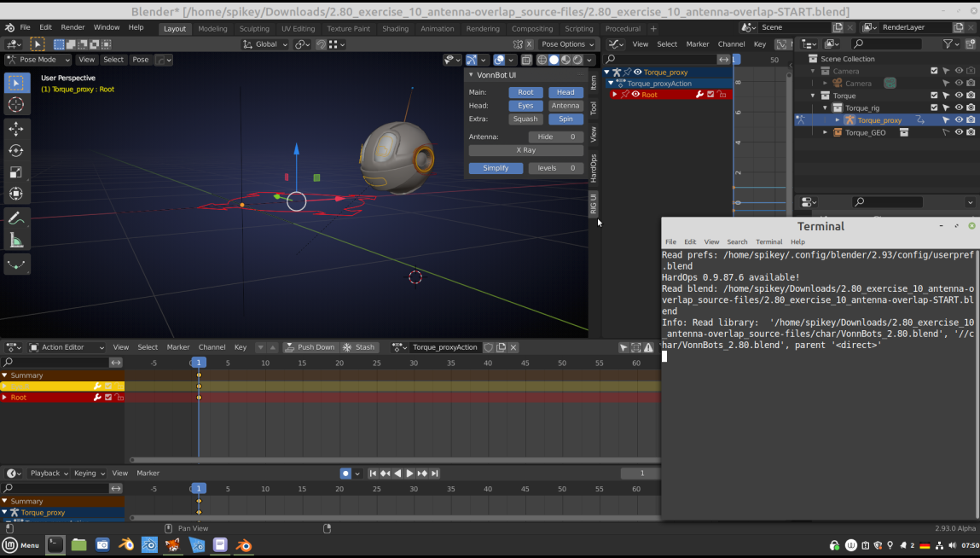The width and height of the screenshot is (980, 558).
Task: Toggle the Root channel mute checkbox in Action Editor
Action: pyautogui.click(x=108, y=398)
